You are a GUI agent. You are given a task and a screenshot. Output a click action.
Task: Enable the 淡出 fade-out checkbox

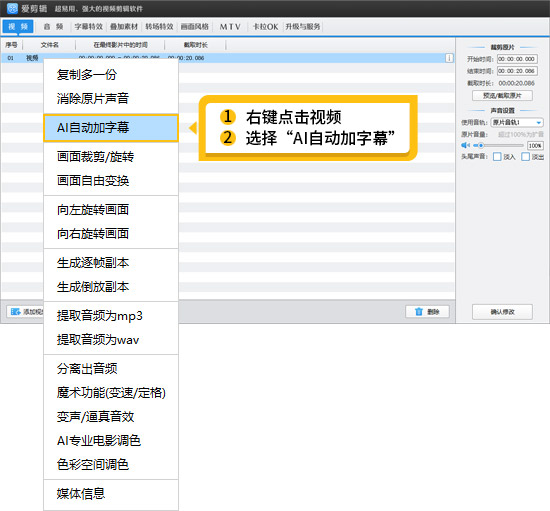tap(525, 157)
